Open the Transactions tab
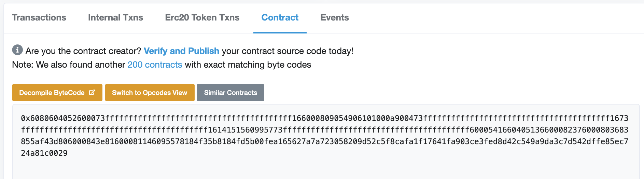The height and width of the screenshot is (179, 644). pos(39,17)
